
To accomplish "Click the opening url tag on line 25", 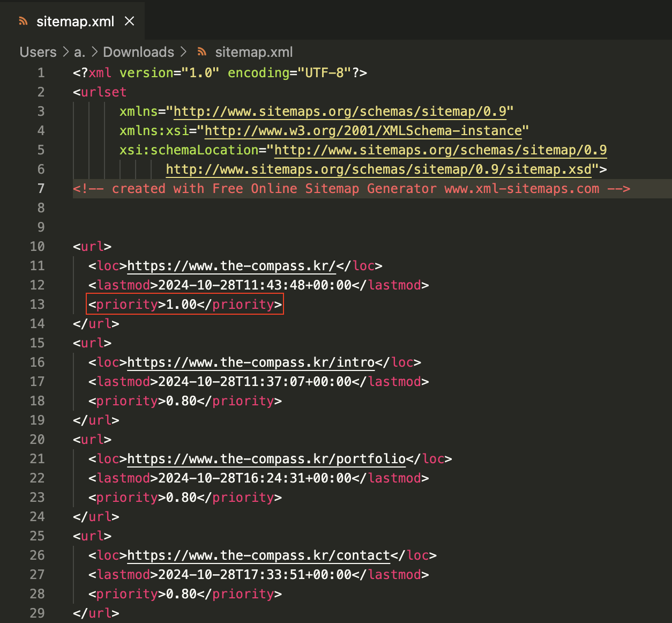I will click(x=92, y=536).
